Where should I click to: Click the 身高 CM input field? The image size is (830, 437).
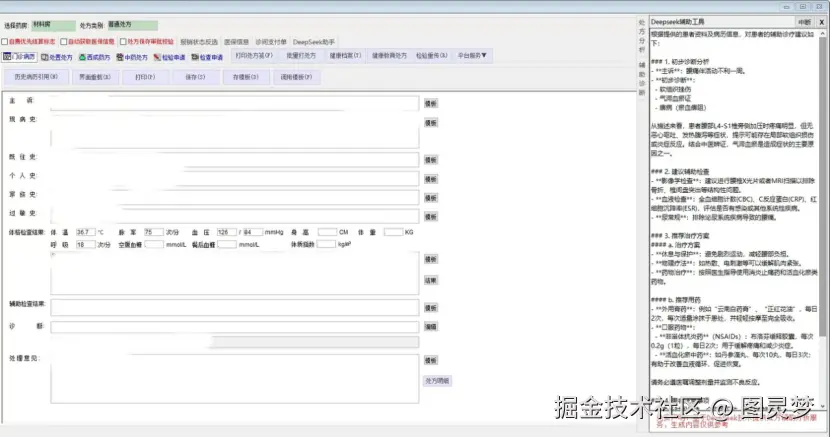point(327,232)
